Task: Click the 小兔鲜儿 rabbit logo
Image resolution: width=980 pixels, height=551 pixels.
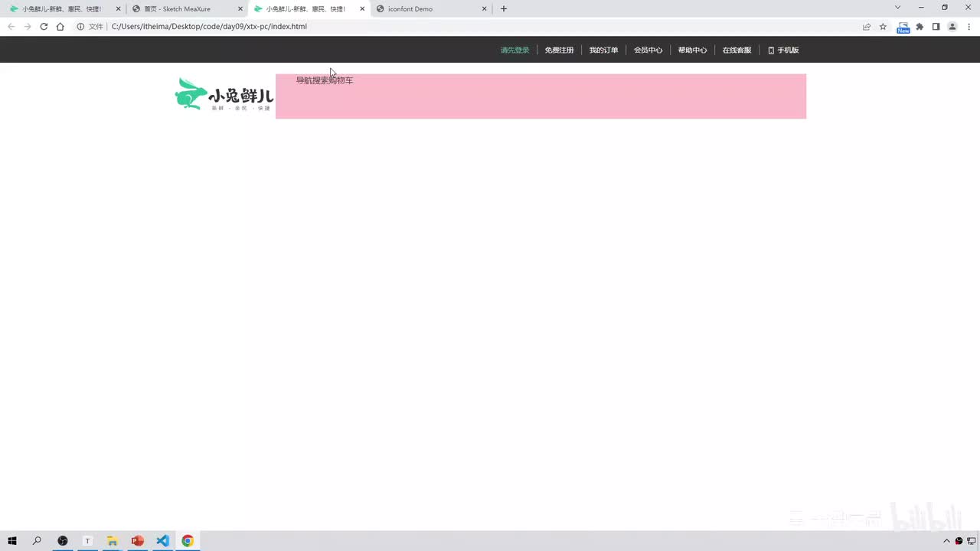Action: tap(224, 94)
